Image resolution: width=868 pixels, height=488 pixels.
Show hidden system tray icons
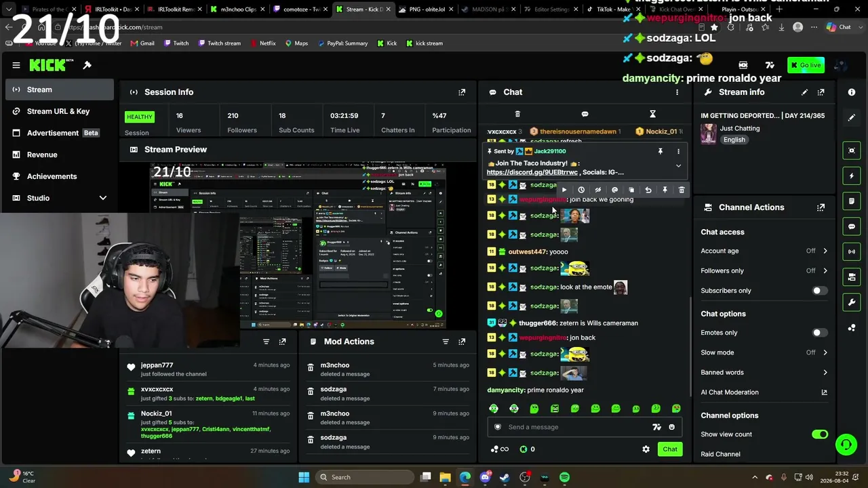[x=755, y=477]
